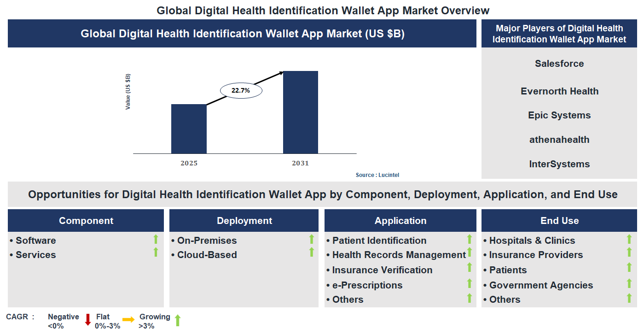644x335 pixels.
Task: Toggle the growth indicator for Insurance Verification
Action: point(469,267)
